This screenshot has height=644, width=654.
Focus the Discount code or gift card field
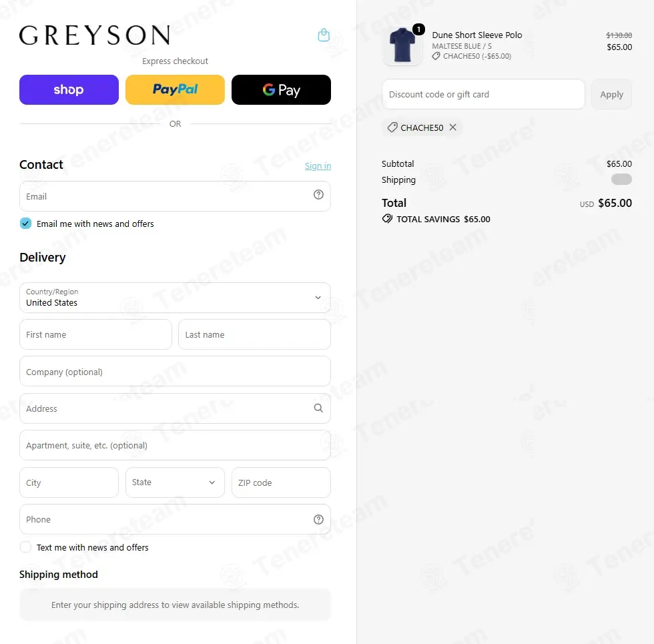click(483, 94)
